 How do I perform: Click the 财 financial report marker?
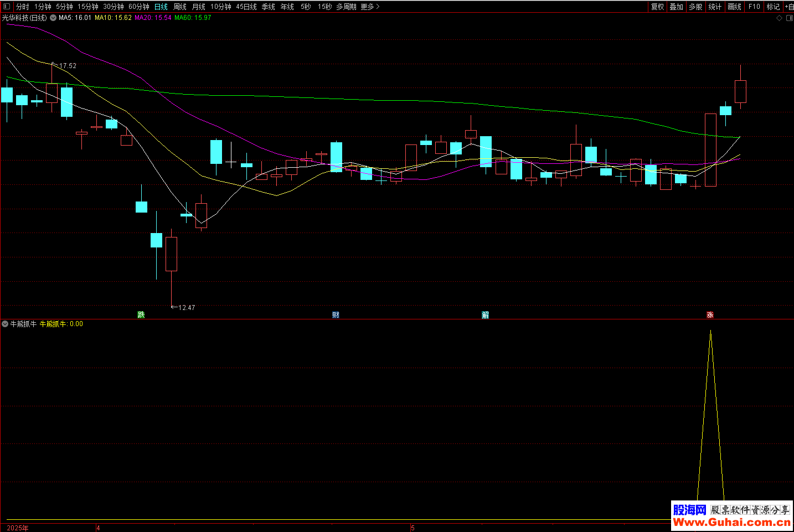[336, 314]
